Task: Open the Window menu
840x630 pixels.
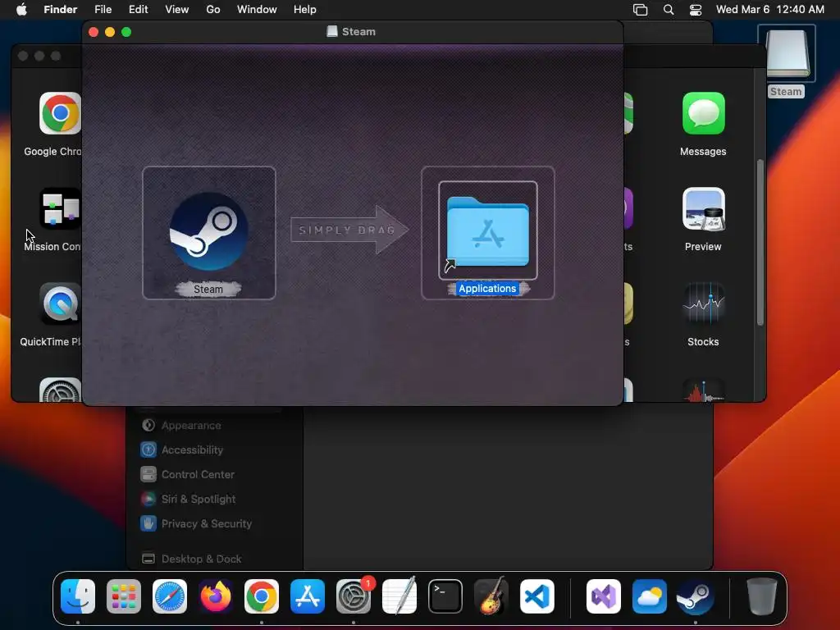Action: coord(257,9)
